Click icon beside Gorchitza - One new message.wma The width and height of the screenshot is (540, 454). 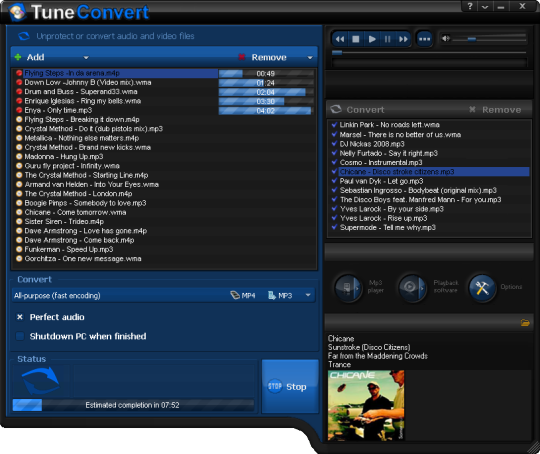[x=19, y=259]
